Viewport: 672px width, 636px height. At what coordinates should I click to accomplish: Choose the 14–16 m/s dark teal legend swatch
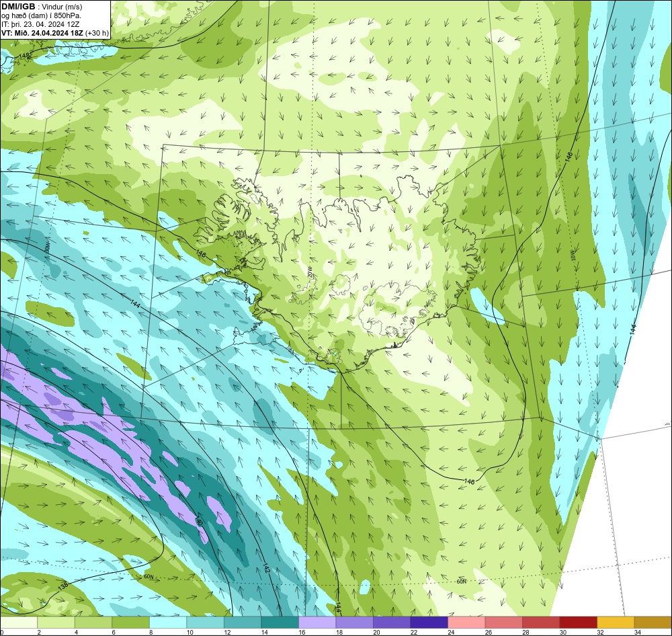[x=280, y=623]
